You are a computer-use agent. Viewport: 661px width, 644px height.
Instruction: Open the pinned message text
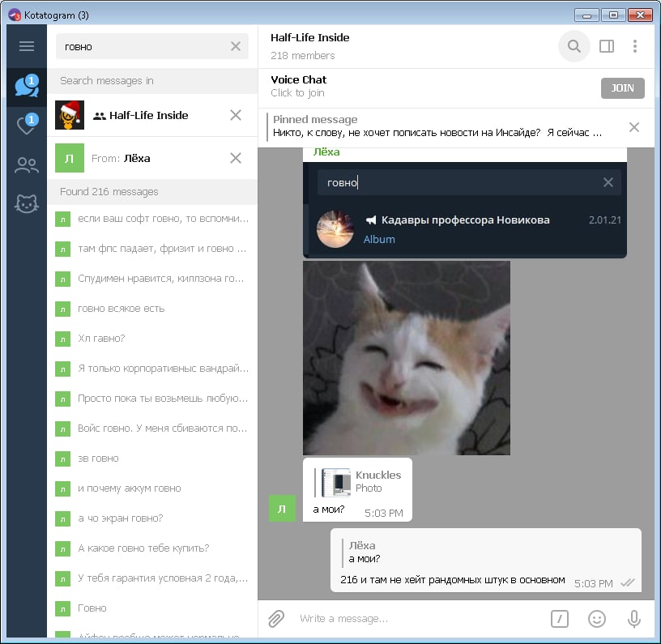pos(437,133)
